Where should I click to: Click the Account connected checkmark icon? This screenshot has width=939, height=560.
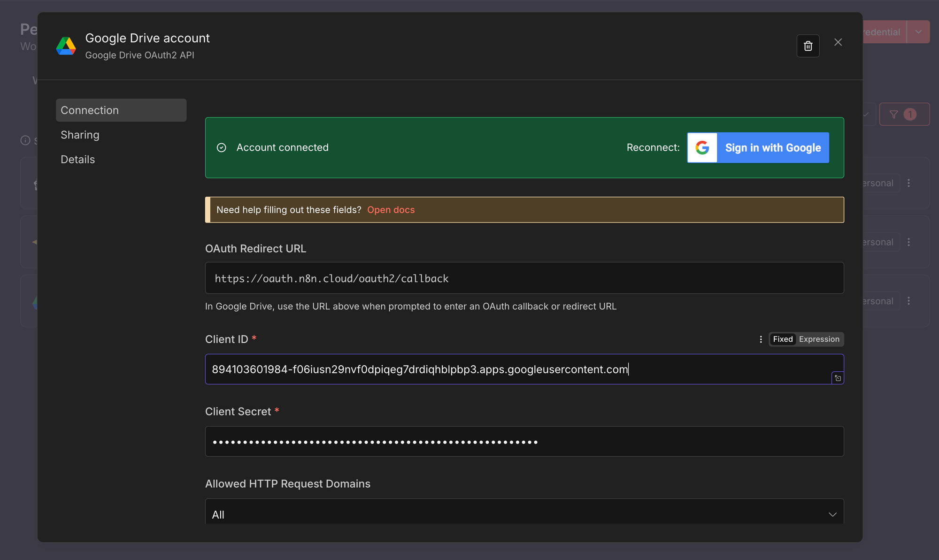[221, 147]
